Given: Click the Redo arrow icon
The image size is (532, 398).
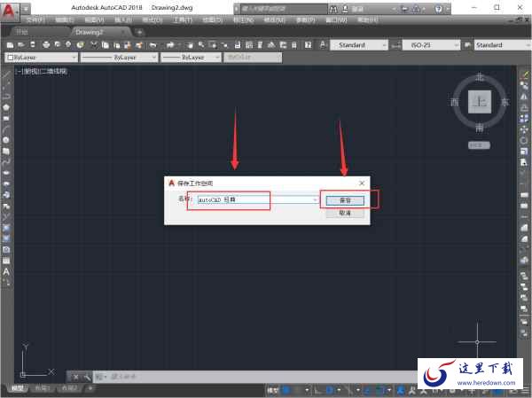Looking at the screenshot, I should 170,45.
